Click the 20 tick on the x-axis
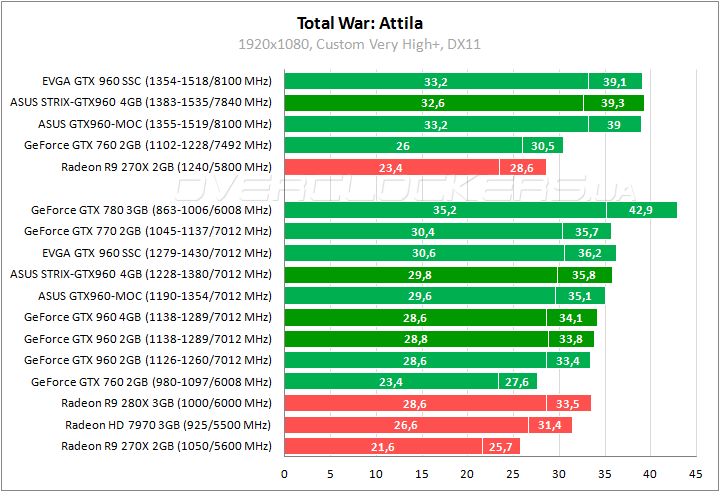 click(x=467, y=472)
